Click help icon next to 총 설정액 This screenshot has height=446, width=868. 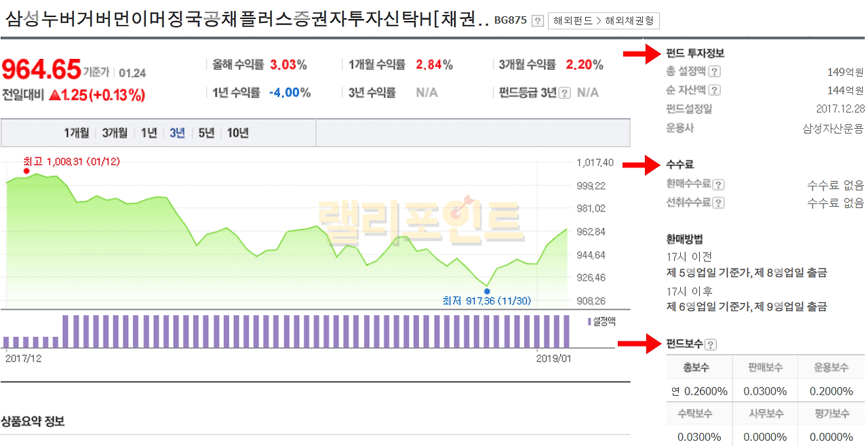(714, 72)
